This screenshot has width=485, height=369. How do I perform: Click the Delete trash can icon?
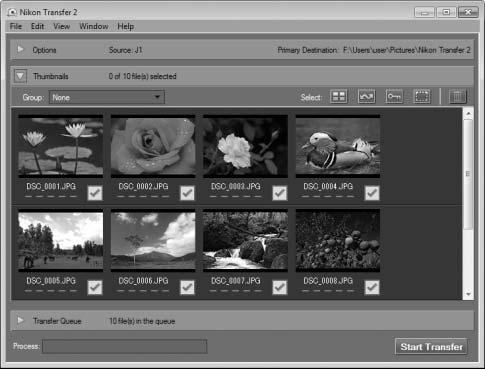coord(458,97)
